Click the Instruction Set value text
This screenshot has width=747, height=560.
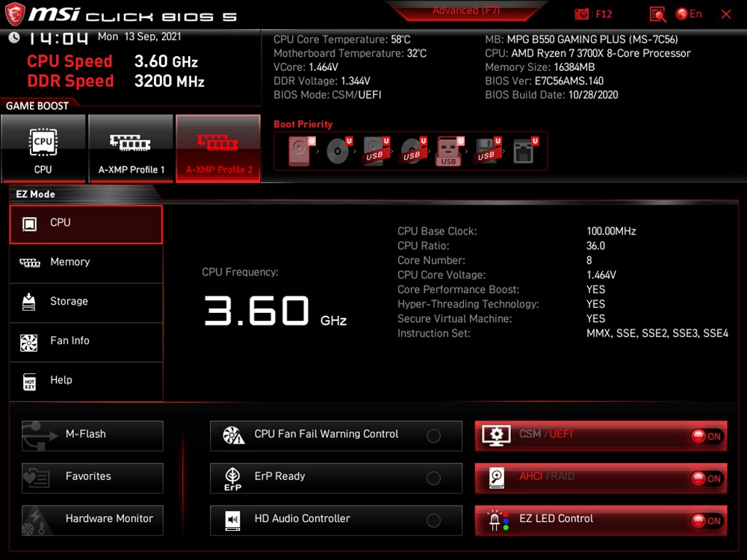[x=657, y=333]
